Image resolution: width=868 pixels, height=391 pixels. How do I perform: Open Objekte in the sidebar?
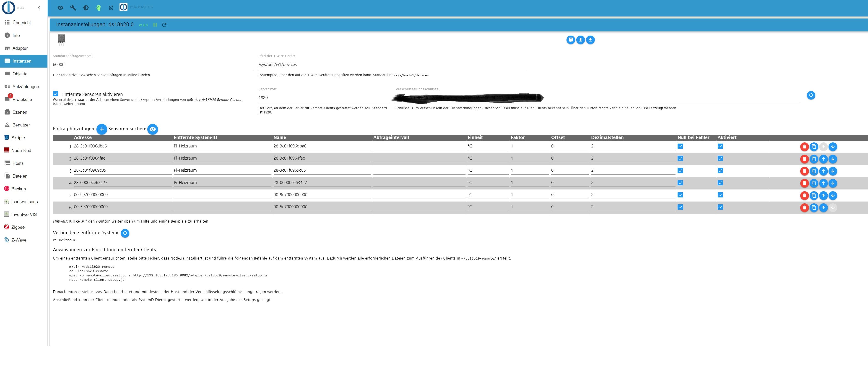pos(20,74)
